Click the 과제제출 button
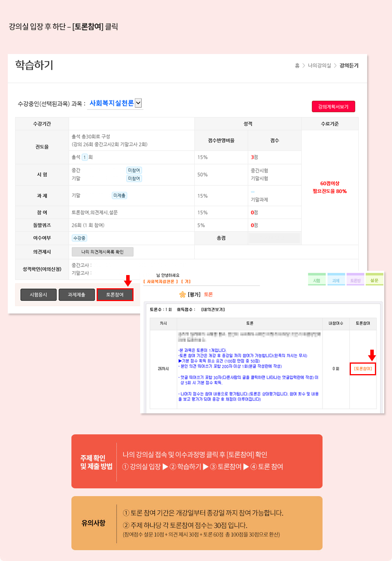 (76, 294)
